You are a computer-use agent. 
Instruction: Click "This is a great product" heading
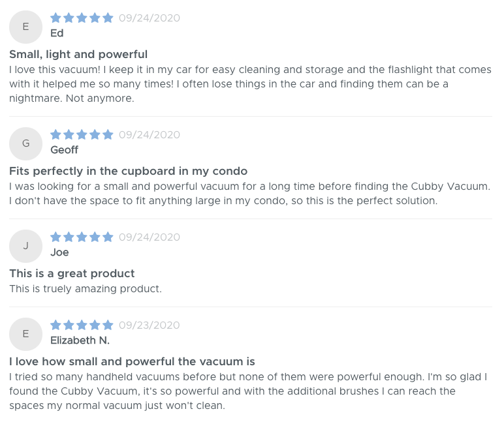pos(72,273)
